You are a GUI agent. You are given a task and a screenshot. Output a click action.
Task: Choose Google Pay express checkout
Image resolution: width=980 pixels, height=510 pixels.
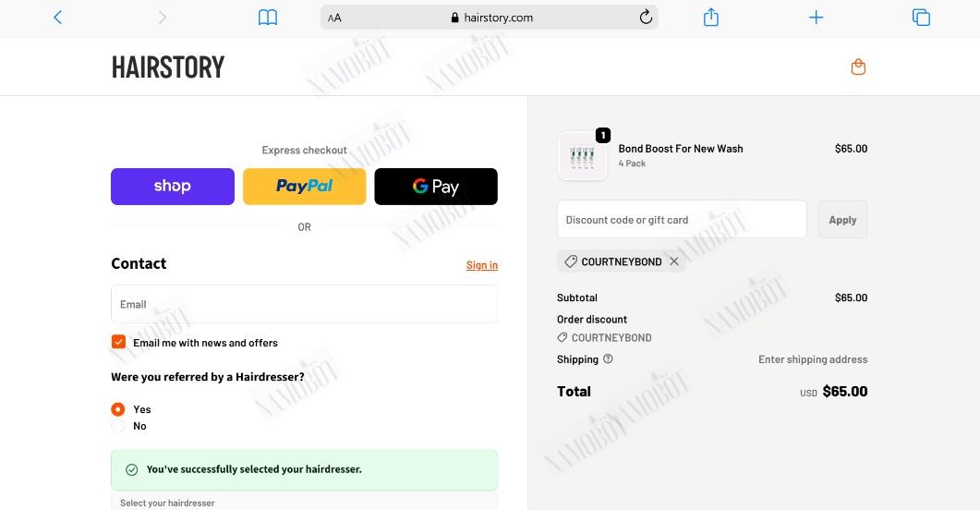tap(436, 187)
